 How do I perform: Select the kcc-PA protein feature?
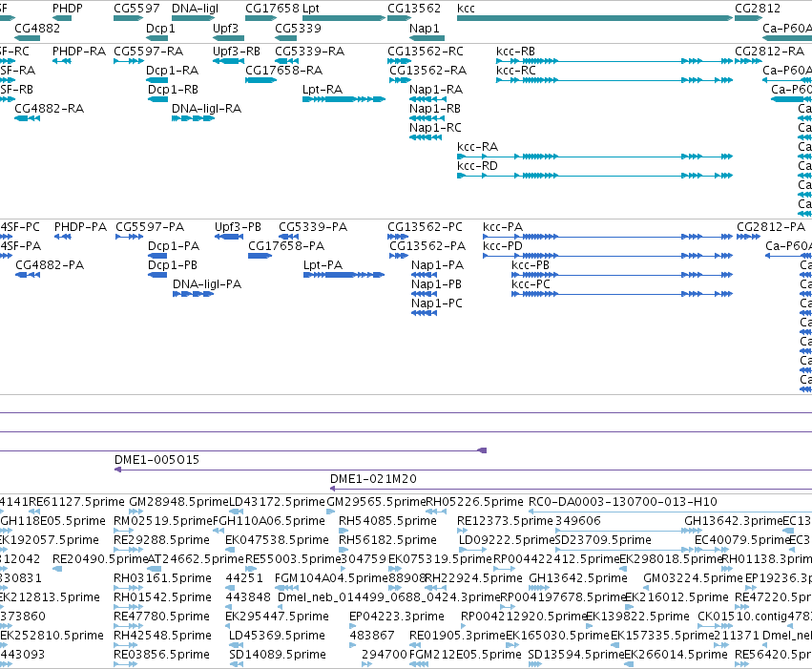click(x=608, y=237)
